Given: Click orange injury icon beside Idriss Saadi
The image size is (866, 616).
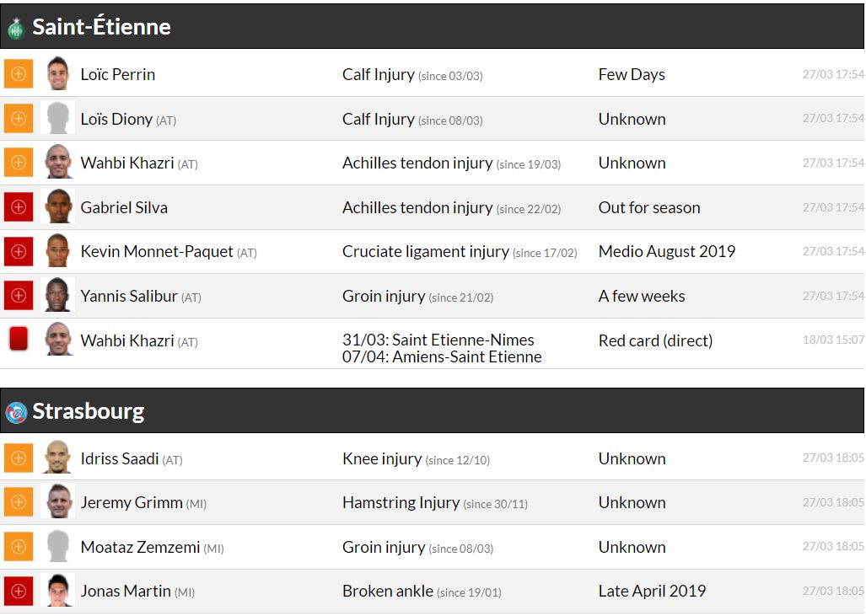Looking at the screenshot, I should pyautogui.click(x=19, y=458).
